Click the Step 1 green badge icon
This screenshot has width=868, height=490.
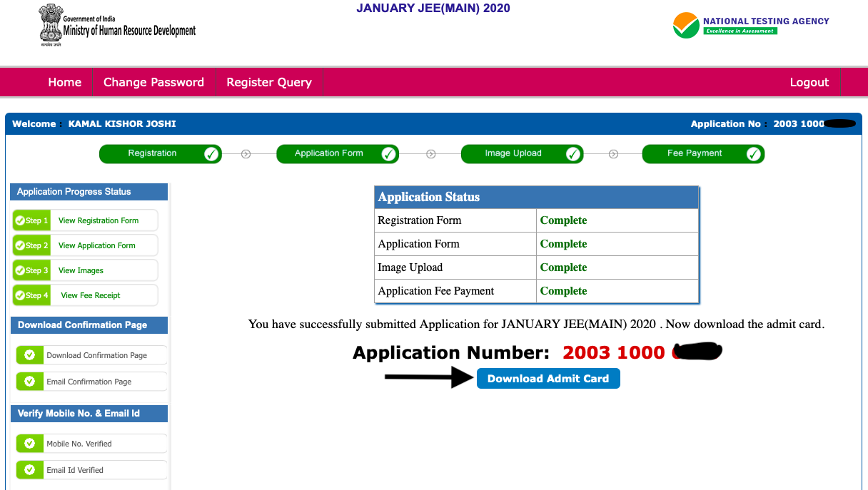[x=31, y=220]
